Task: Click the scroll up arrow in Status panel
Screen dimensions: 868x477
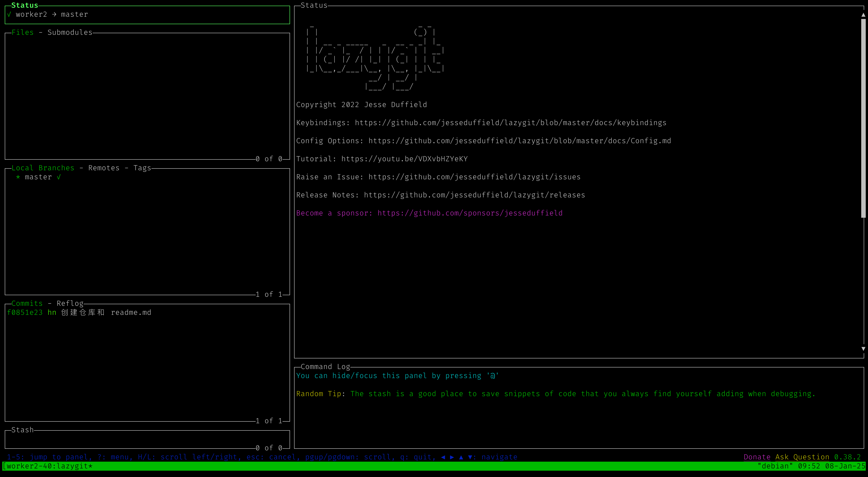Action: pos(863,15)
